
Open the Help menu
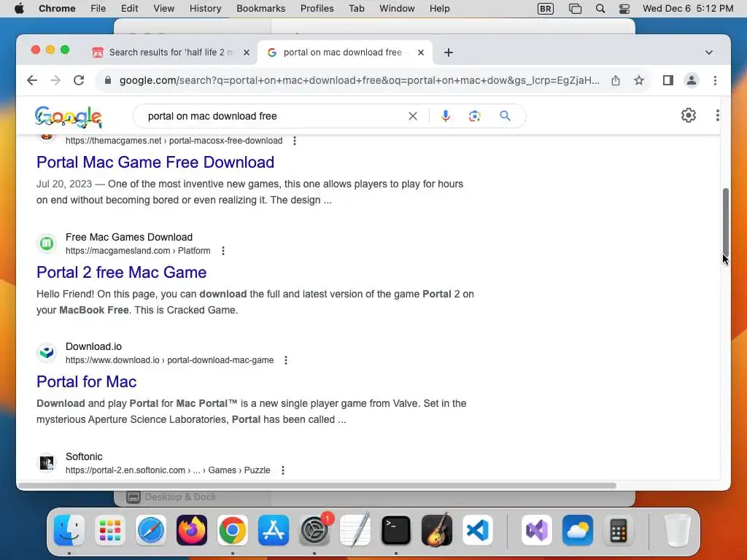(439, 8)
